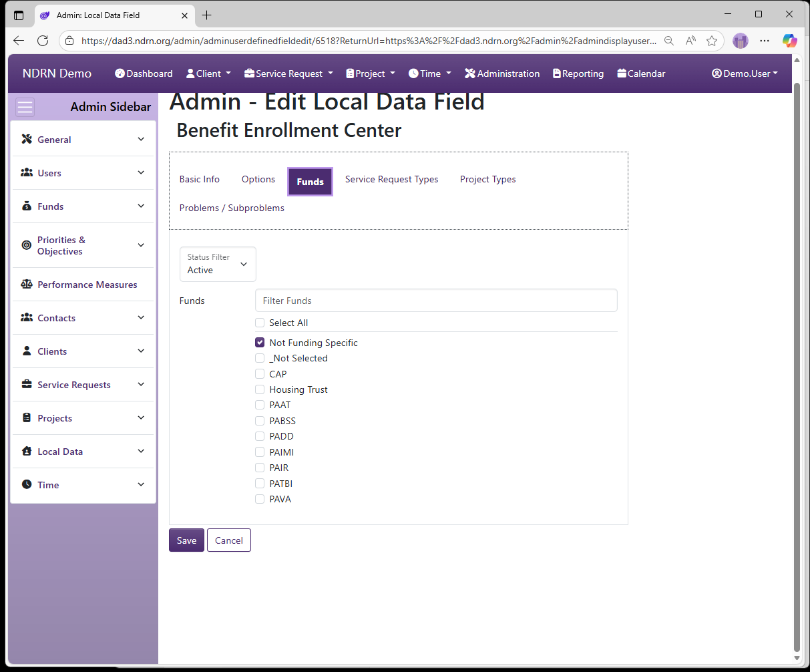Switch to Service Request Types tab
This screenshot has height=672, width=810.
click(392, 179)
